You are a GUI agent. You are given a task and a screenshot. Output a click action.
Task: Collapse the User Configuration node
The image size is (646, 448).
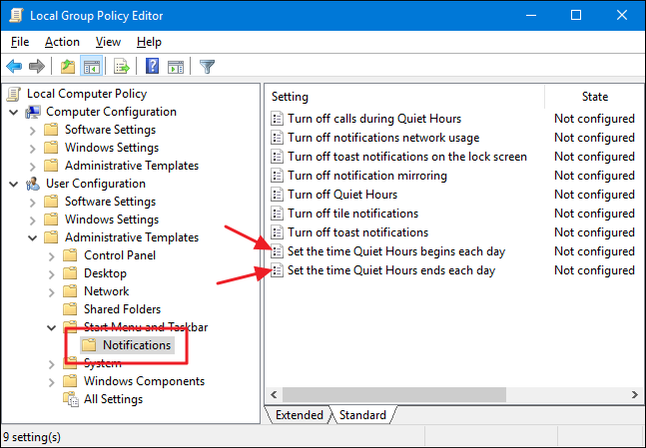tap(14, 184)
